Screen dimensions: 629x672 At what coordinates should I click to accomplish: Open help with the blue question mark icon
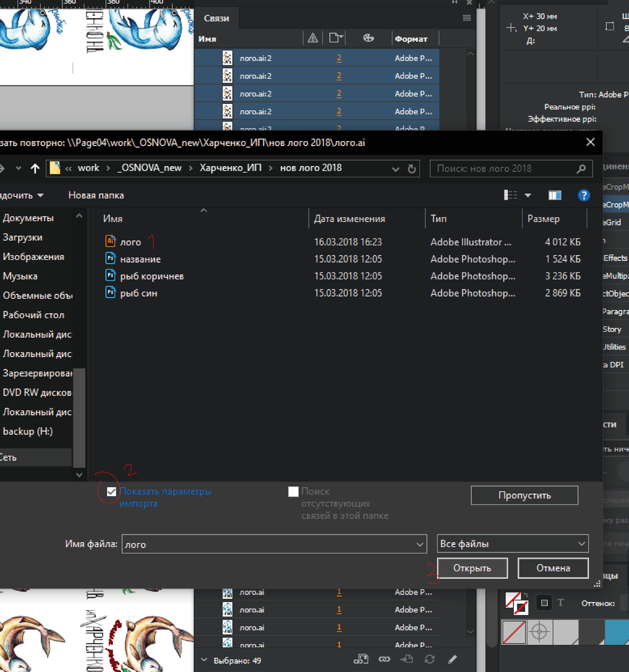[x=584, y=195]
